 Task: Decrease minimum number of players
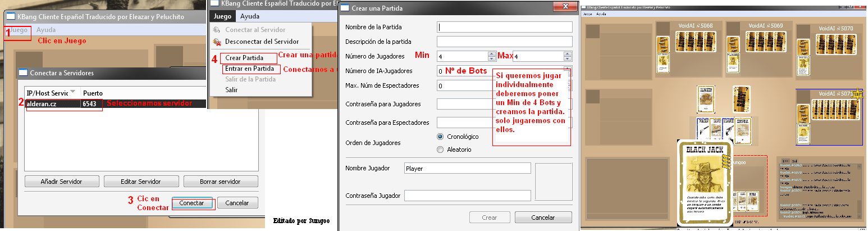point(492,58)
